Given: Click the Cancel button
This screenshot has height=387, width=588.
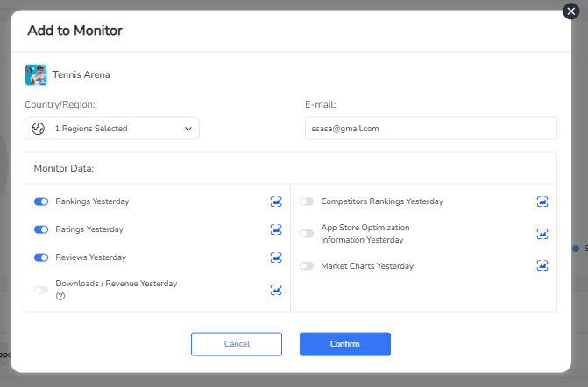Looking at the screenshot, I should tap(237, 344).
